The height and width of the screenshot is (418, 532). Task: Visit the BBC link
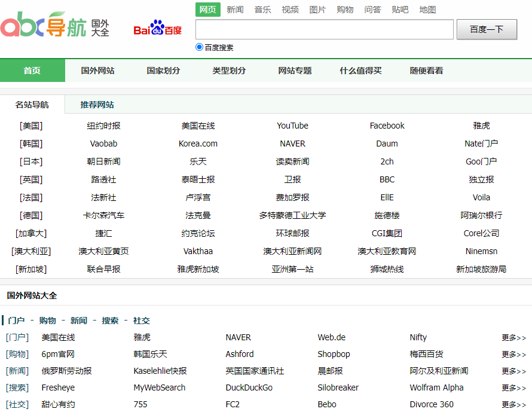click(387, 179)
